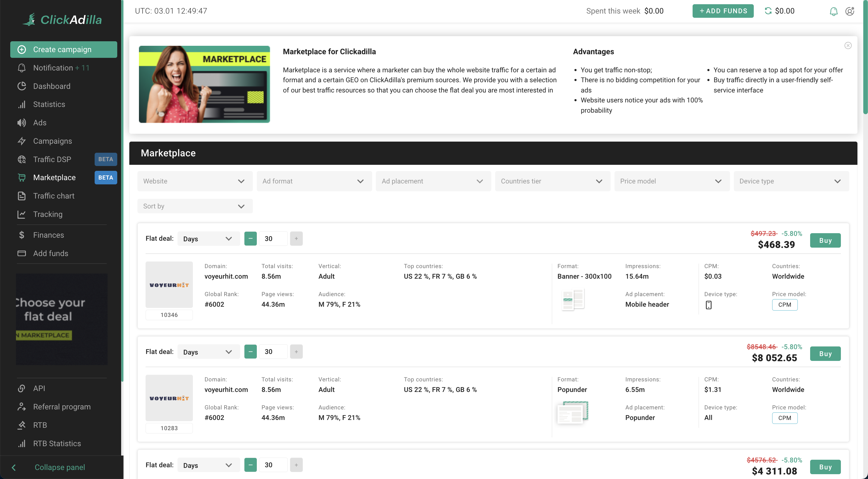868x479 pixels.
Task: Open Campaigns in the sidebar
Action: [52, 141]
